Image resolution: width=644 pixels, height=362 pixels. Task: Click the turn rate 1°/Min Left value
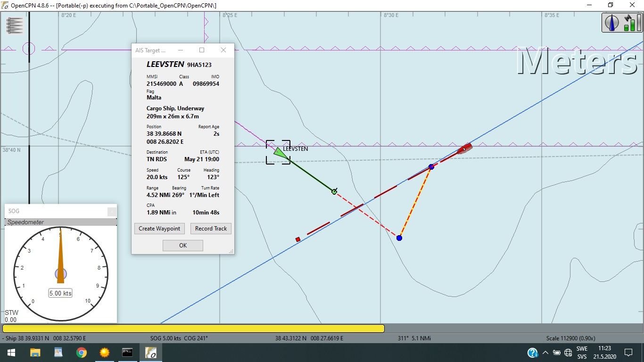tap(204, 195)
